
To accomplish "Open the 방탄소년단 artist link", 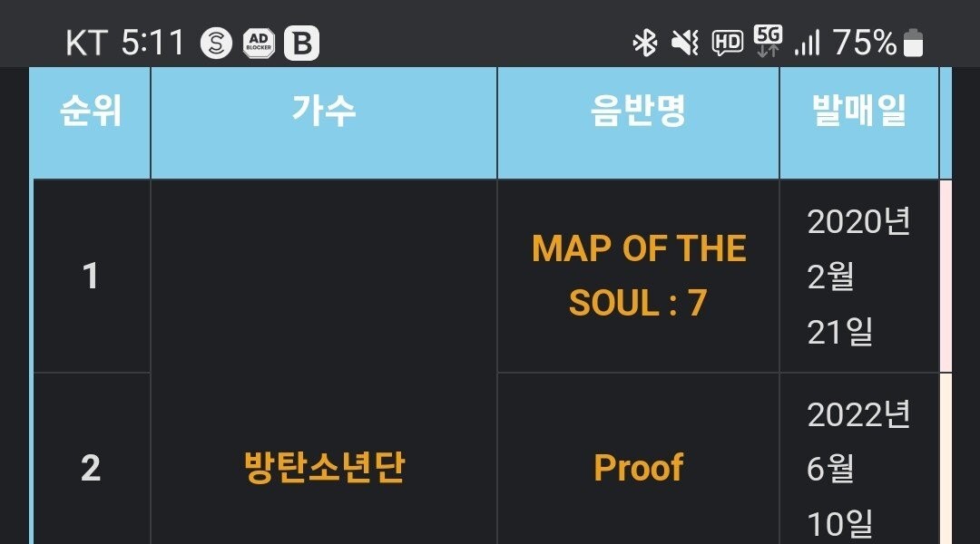I will 324,468.
